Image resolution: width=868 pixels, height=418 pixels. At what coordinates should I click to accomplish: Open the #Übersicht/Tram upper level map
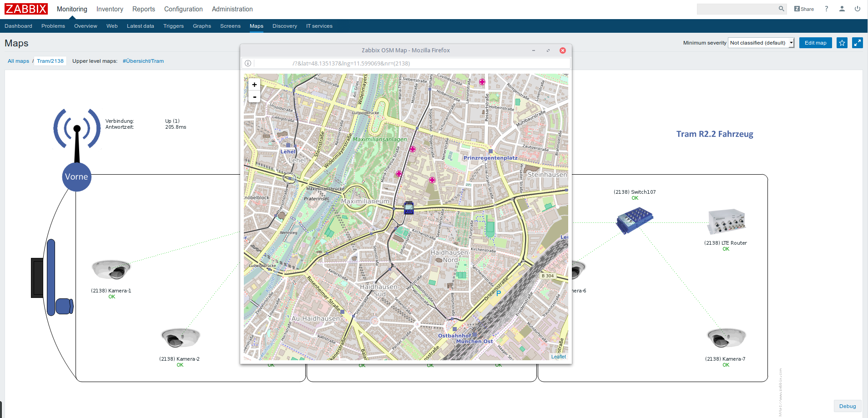(x=143, y=61)
